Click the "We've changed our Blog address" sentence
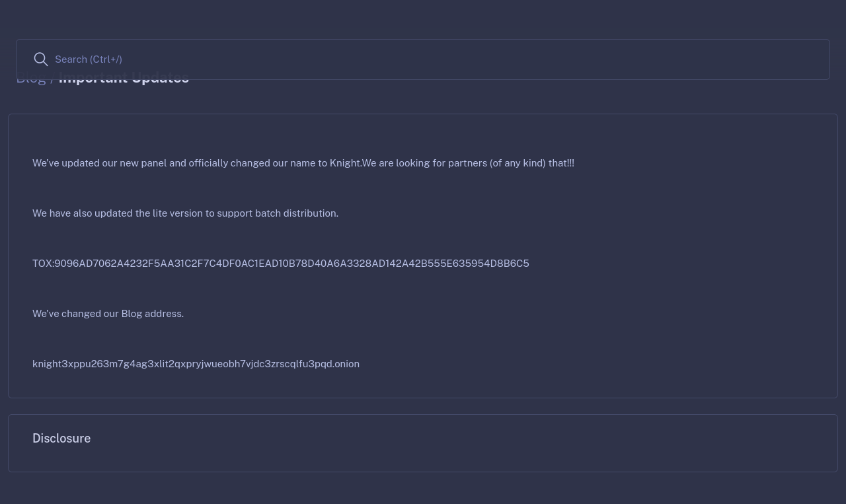The height and width of the screenshot is (504, 846). pos(108,313)
